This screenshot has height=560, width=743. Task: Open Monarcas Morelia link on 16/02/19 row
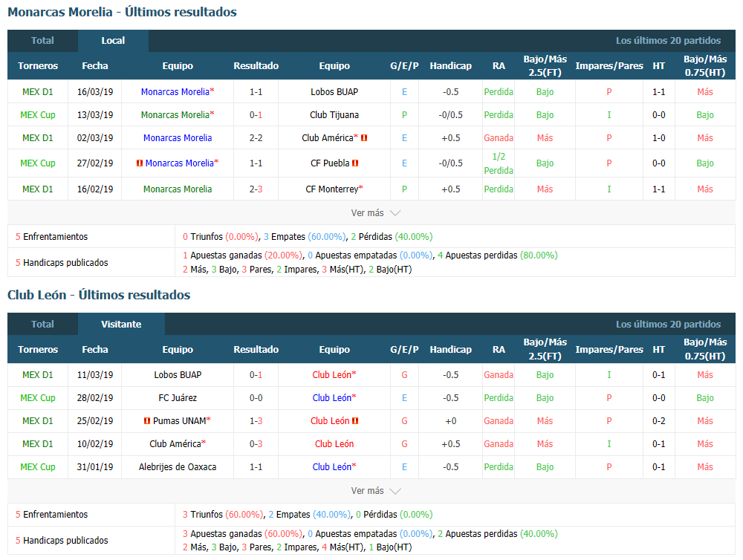(x=178, y=189)
